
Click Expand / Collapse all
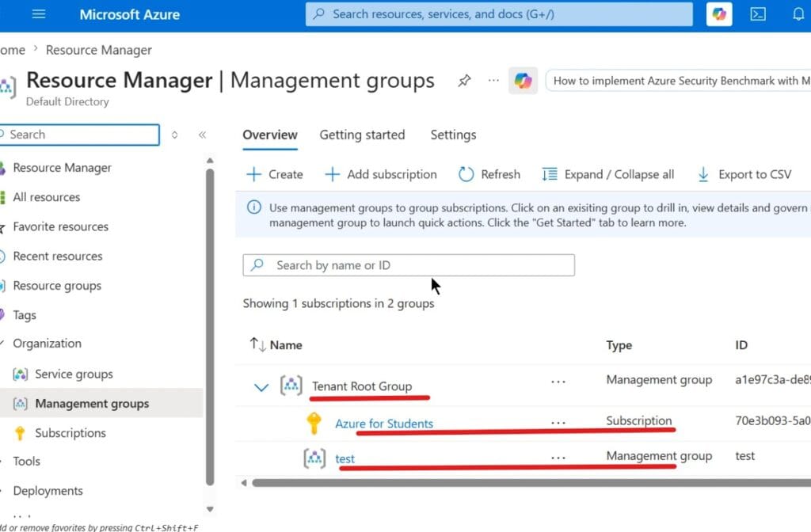[607, 175]
